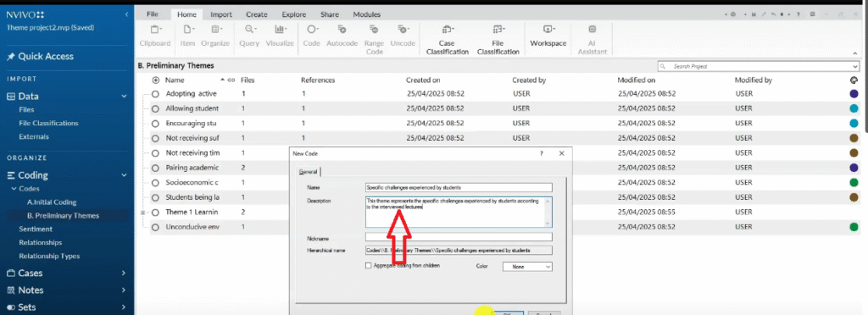The height and width of the screenshot is (315, 868).
Task: Open Case Classification in the ribbon
Action: click(447, 39)
